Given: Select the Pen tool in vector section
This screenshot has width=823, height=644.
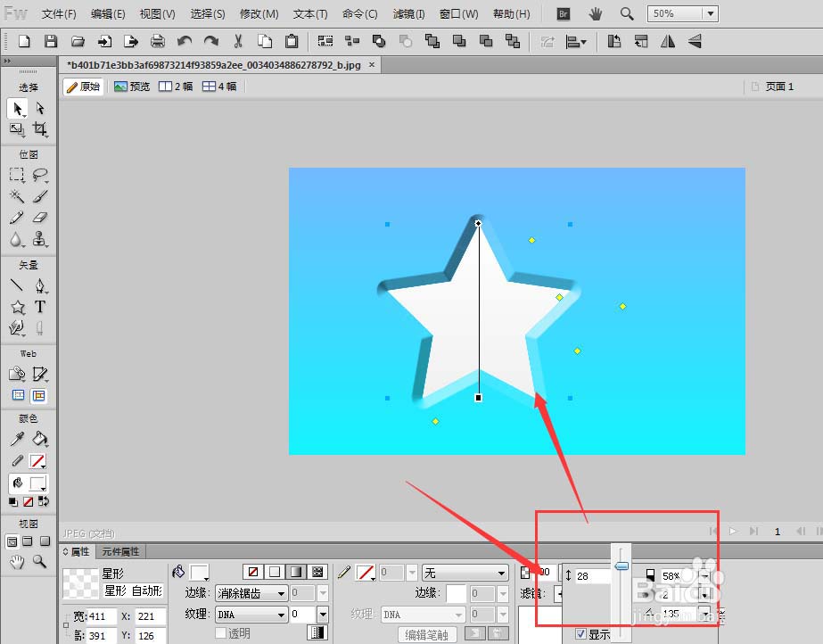Looking at the screenshot, I should 40,286.
